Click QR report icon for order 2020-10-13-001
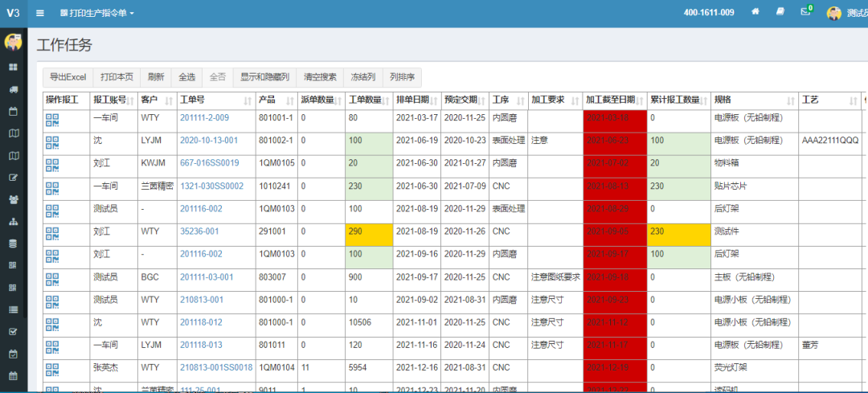 [x=52, y=141]
